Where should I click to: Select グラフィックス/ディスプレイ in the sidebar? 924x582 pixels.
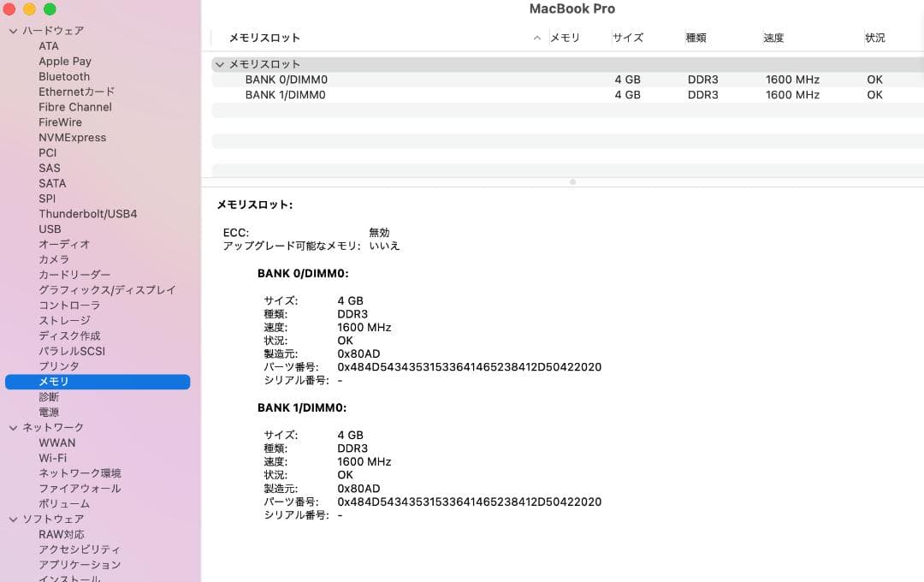click(108, 290)
